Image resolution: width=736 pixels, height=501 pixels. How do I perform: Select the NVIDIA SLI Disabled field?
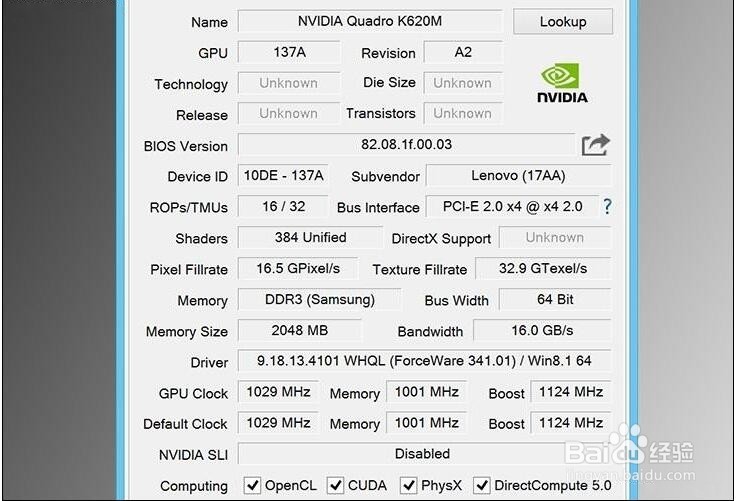422,454
